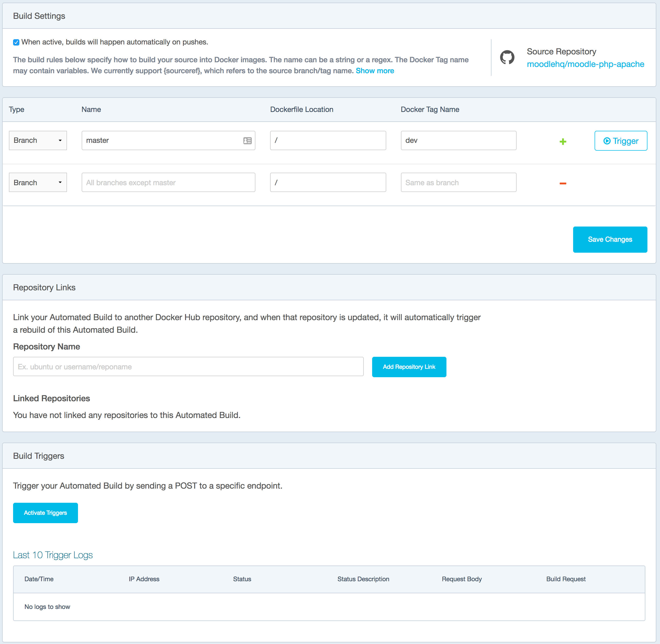Click the play icon inside the Trigger button
This screenshot has width=660, height=644.
pyautogui.click(x=607, y=141)
